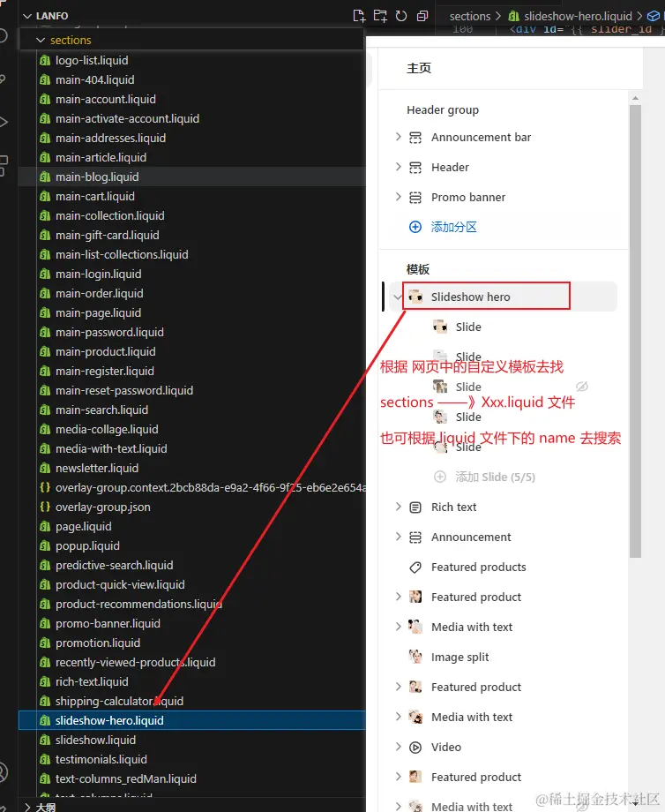Select the Slideshow hero section
This screenshot has height=812, width=665.
point(470,297)
